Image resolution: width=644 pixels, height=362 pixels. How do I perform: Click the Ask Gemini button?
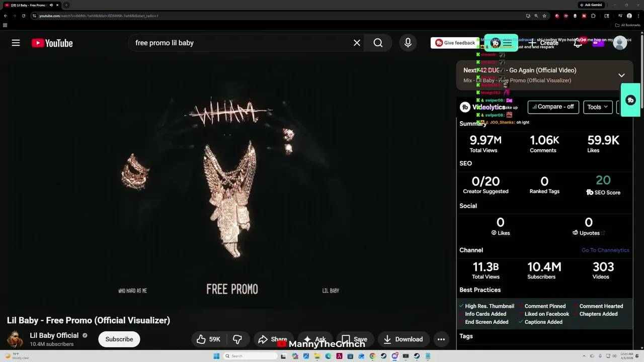(591, 5)
